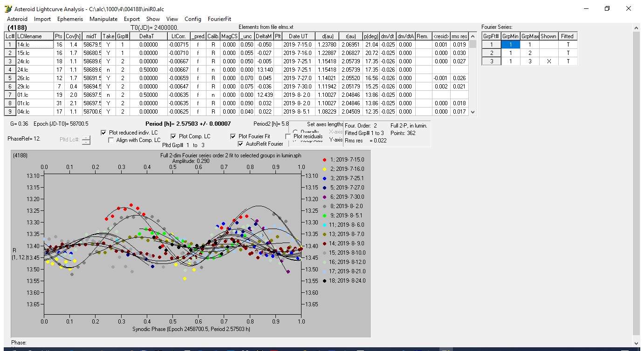This screenshot has height=351, width=644.
Task: Open the Asteroid menu
Action: click(17, 19)
